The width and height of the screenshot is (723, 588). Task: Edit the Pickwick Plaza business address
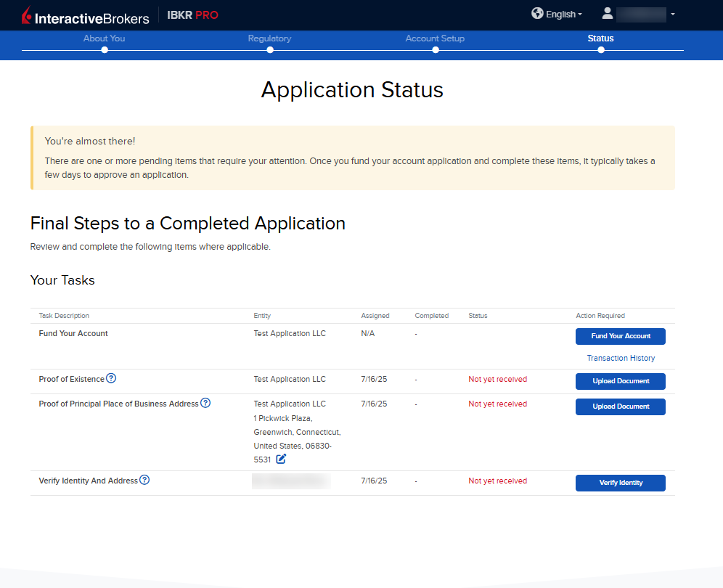pyautogui.click(x=281, y=459)
